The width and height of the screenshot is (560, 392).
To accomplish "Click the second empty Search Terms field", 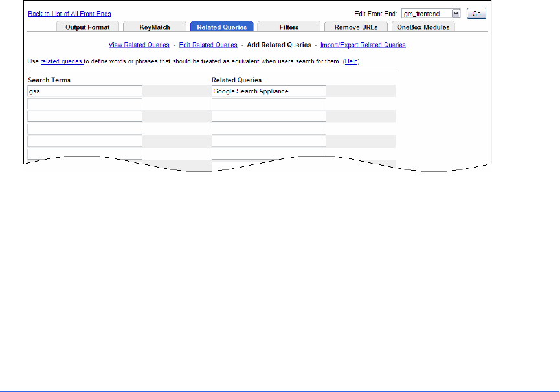I will pos(85,116).
